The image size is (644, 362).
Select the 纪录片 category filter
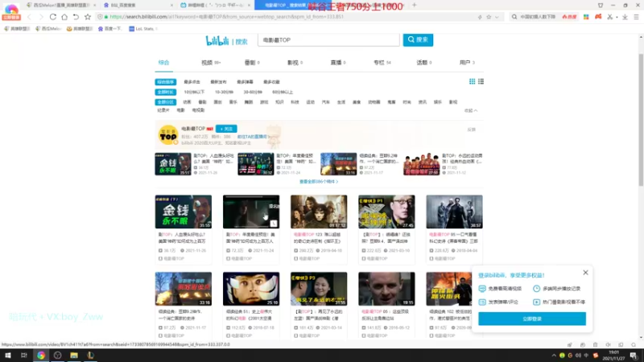click(x=163, y=110)
